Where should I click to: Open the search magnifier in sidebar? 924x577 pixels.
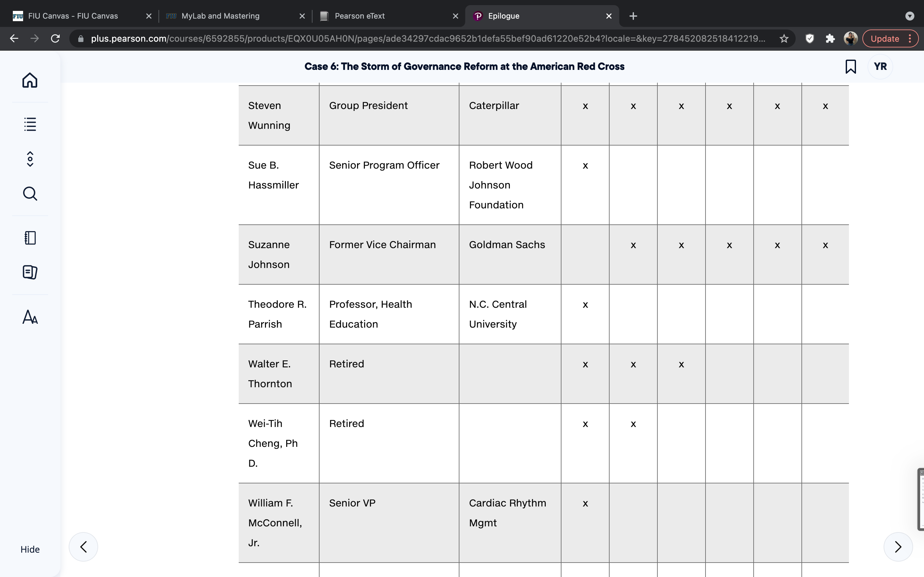pos(30,194)
